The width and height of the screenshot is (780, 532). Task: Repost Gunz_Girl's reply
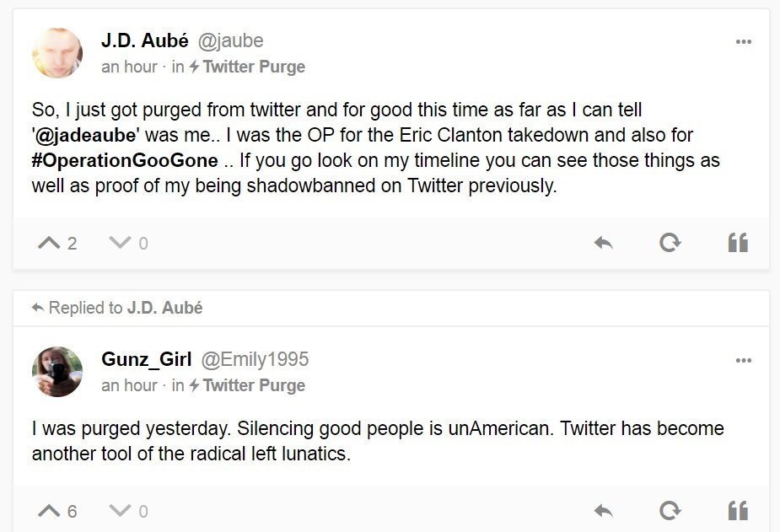click(x=670, y=511)
